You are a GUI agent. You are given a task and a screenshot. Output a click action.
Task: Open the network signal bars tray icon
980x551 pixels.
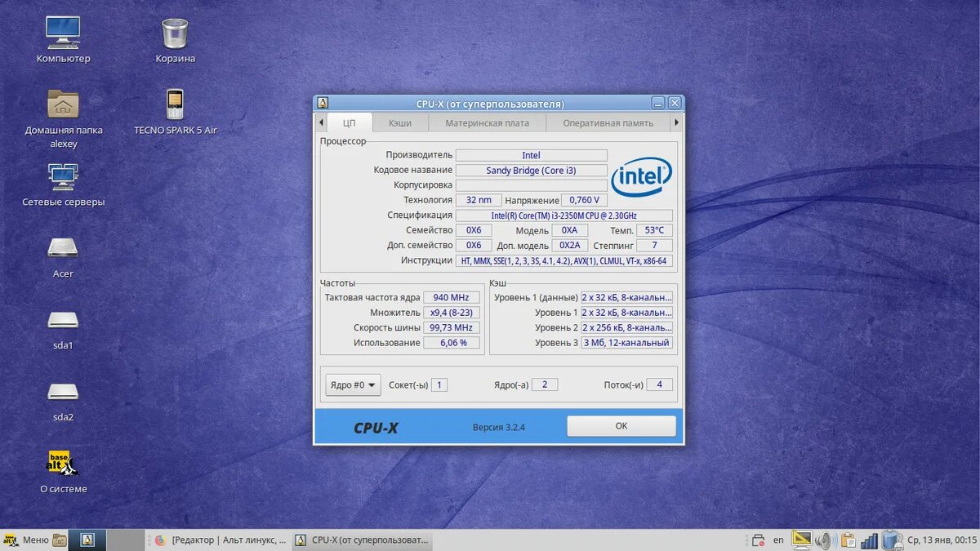pyautogui.click(x=870, y=540)
